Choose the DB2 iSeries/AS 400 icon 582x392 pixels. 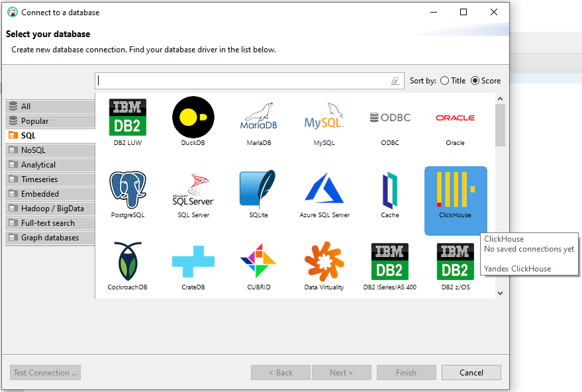(390, 262)
